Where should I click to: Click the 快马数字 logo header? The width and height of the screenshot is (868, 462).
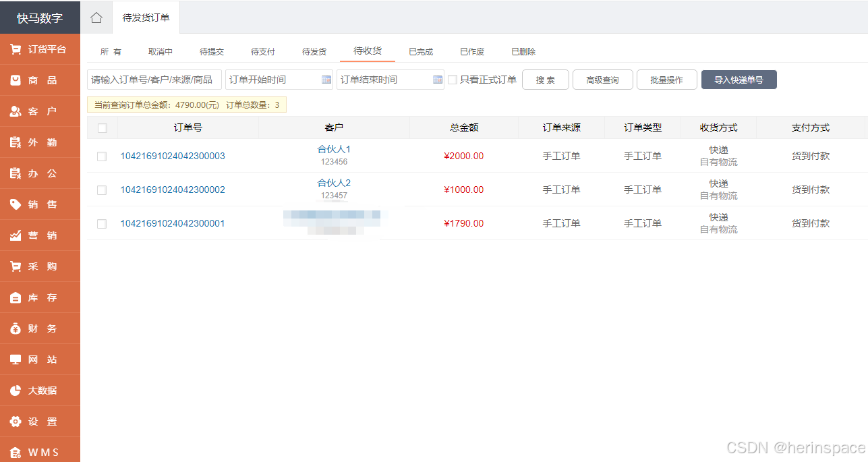(40, 18)
